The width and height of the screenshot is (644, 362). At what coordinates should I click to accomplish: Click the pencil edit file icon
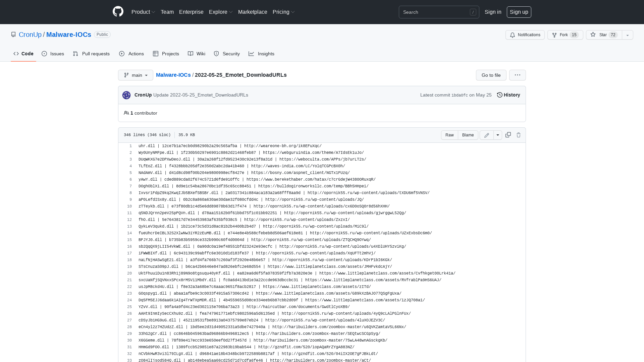487,135
